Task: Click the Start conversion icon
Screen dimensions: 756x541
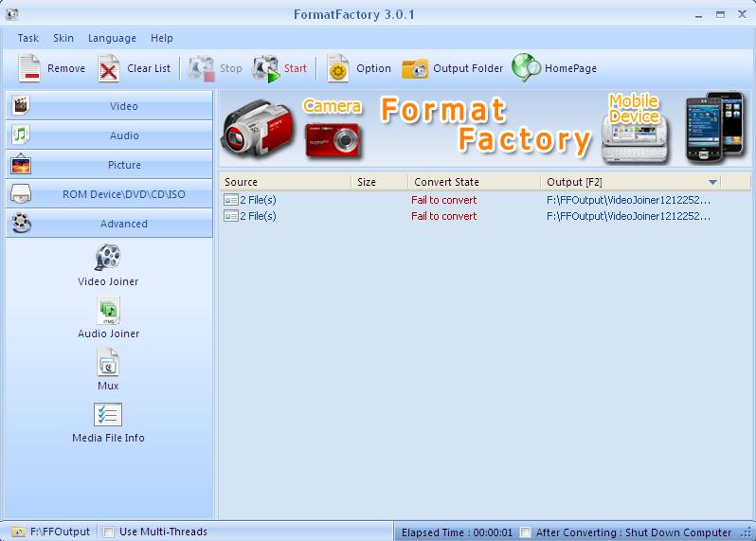Action: coord(265,68)
